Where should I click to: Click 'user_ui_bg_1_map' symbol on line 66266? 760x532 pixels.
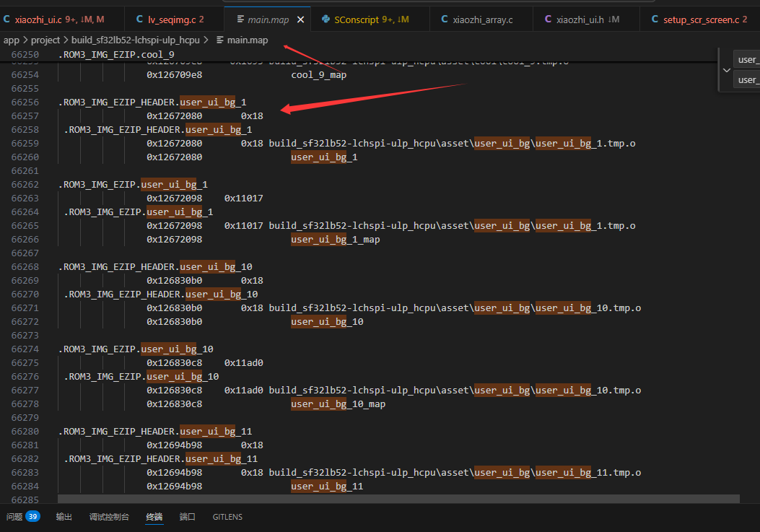pos(336,240)
